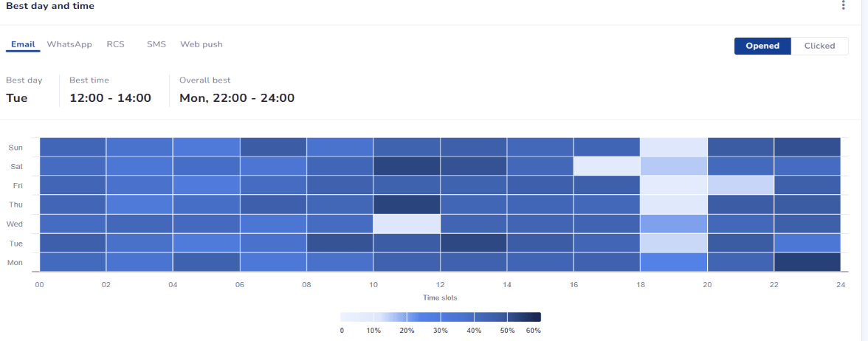Click the Sunday 18-20 heatmap cell
The width and height of the screenshot is (868, 341).
click(x=674, y=147)
